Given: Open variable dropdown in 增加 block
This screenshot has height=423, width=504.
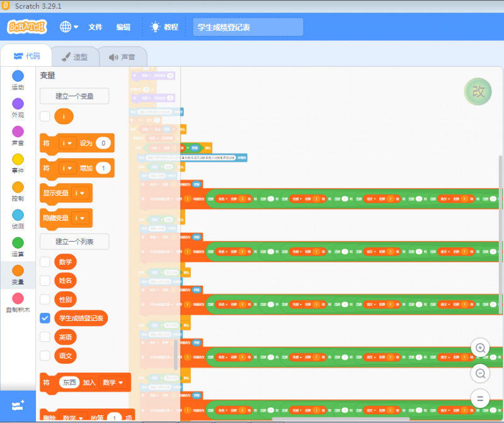Looking at the screenshot, I should point(67,168).
